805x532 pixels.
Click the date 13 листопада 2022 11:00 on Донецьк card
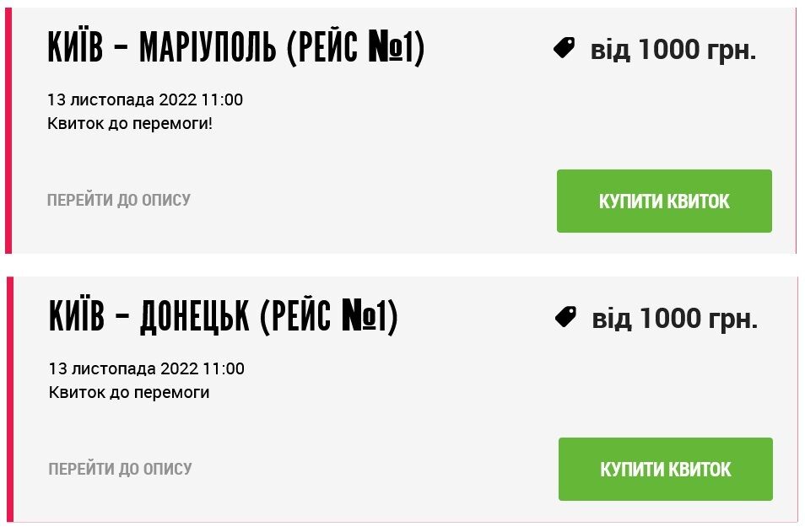tap(146, 368)
